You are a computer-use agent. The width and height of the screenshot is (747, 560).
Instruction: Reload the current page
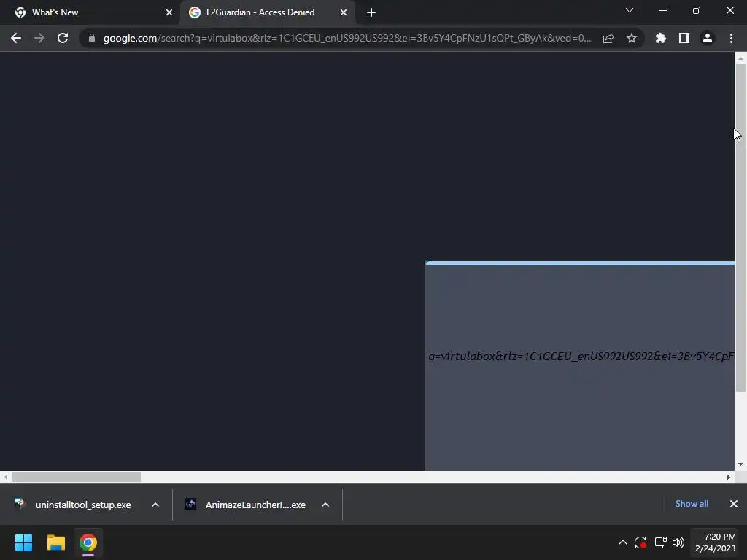click(63, 38)
